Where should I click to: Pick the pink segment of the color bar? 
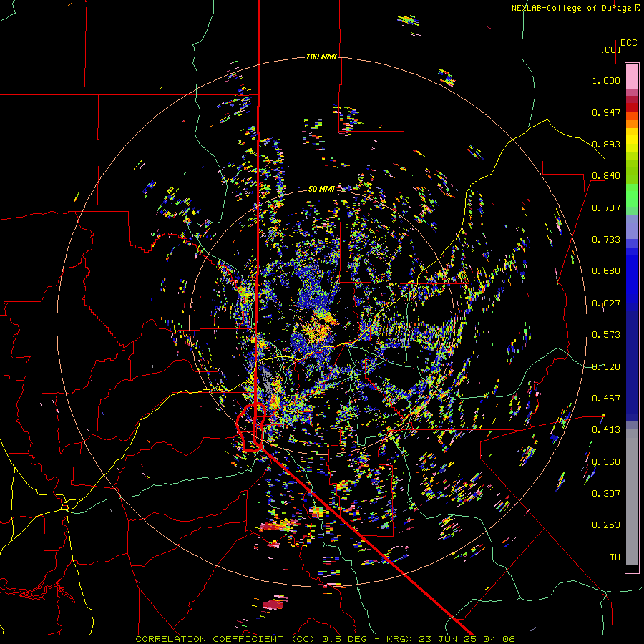click(632, 77)
